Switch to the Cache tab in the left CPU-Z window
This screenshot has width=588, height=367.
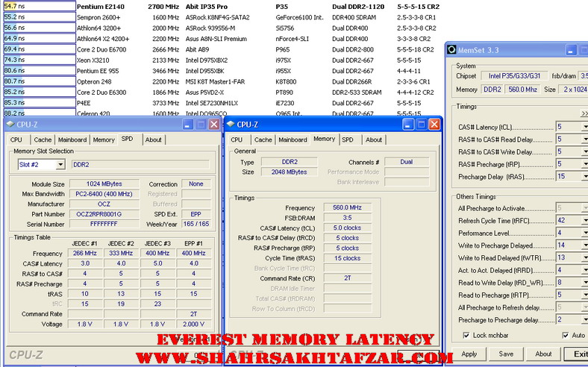click(43, 139)
